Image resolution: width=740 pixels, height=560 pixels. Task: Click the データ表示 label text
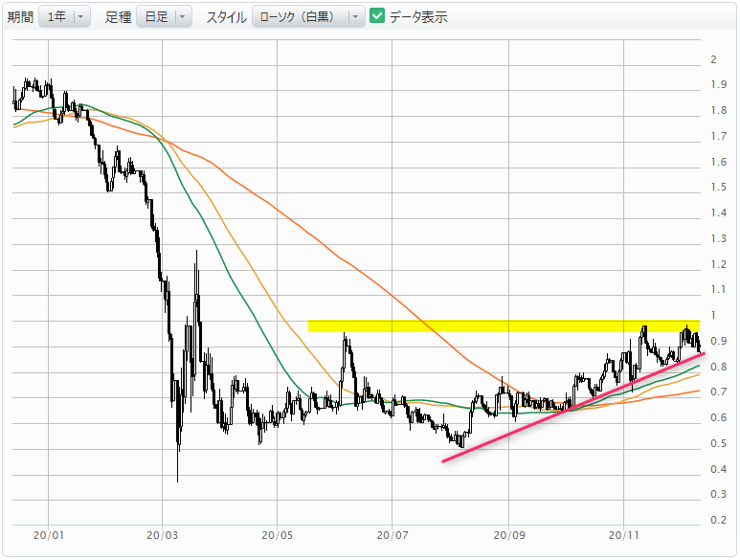[418, 17]
